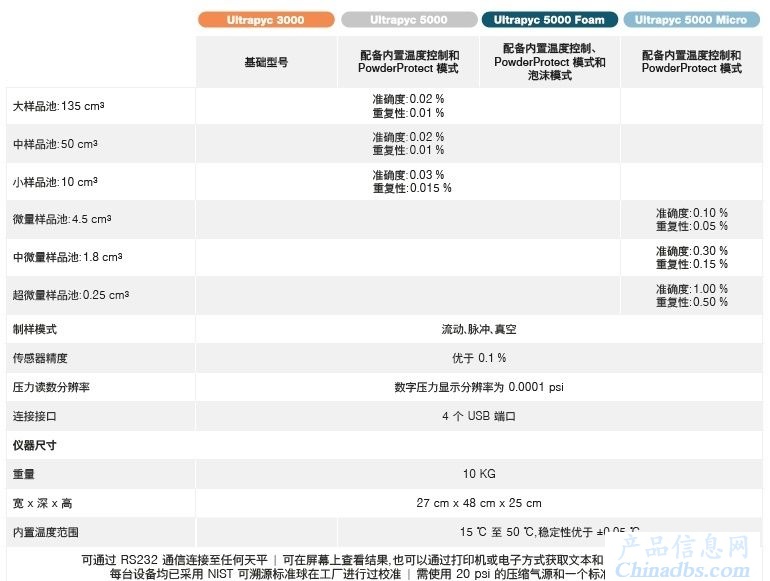The height and width of the screenshot is (581, 770).
Task: Click the '小样品池:10 cm³' row label
Action: coord(55,182)
